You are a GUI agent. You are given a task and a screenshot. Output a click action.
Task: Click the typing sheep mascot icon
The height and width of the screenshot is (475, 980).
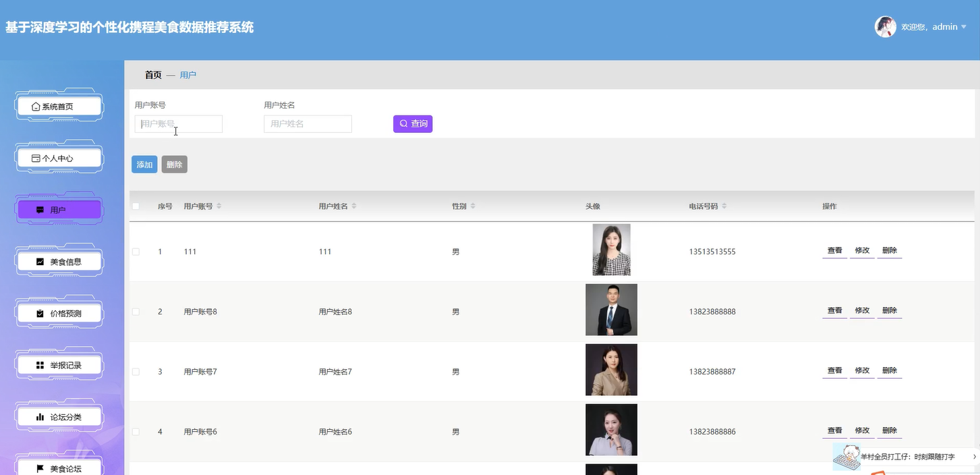click(846, 457)
